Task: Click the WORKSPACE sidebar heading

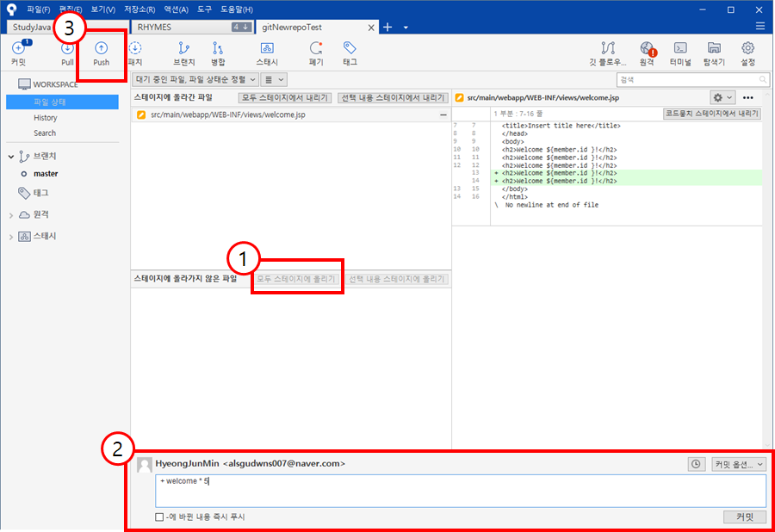Action: 55,84
